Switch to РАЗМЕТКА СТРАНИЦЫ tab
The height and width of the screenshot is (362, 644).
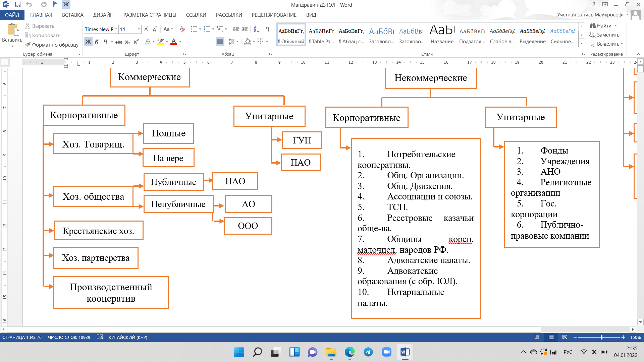tap(150, 15)
